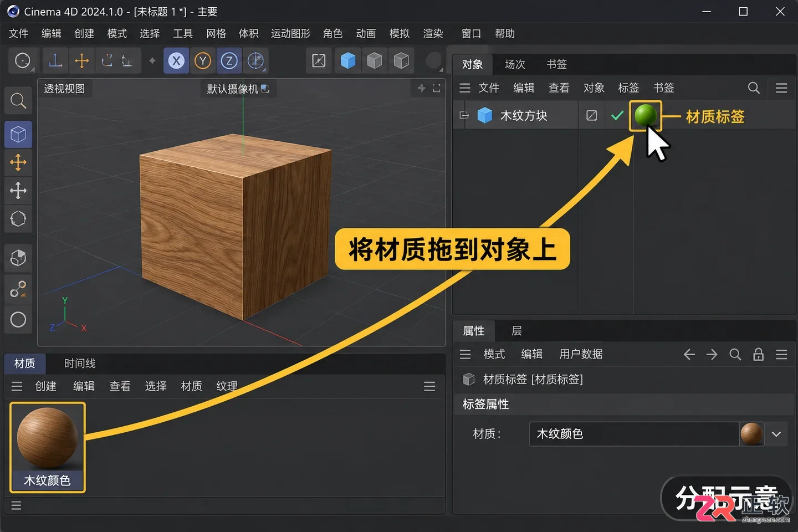This screenshot has height=532, width=798.
Task: Click the 木纹颜色 material field
Action: [635, 434]
